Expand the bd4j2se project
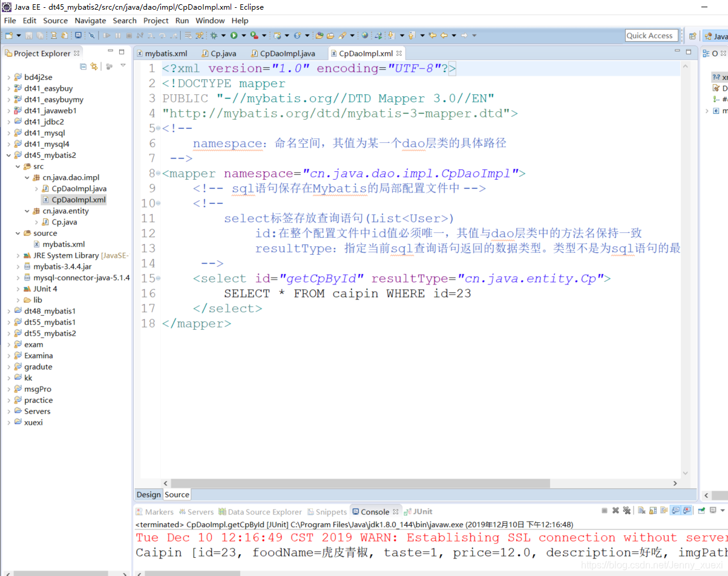Viewport: 728px width, 576px height. [8, 77]
